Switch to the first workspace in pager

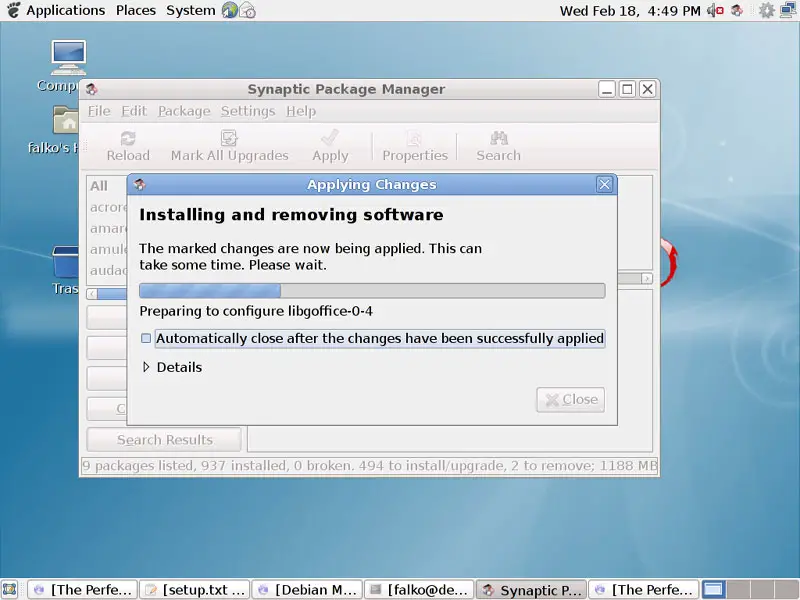[713, 589]
